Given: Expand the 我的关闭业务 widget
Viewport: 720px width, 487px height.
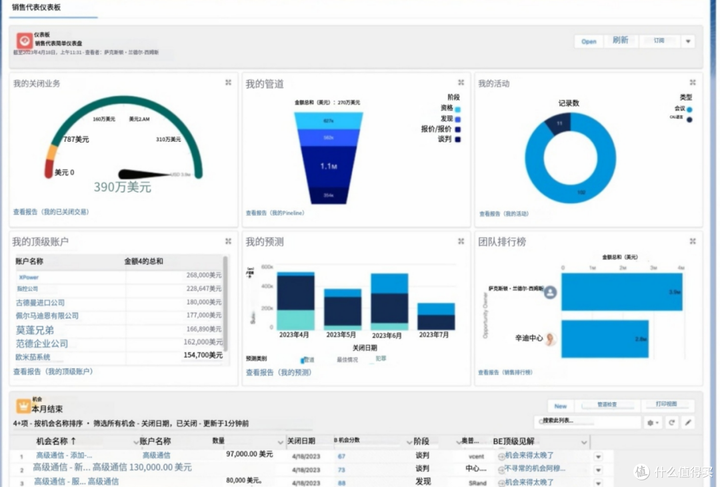Looking at the screenshot, I should point(228,83).
